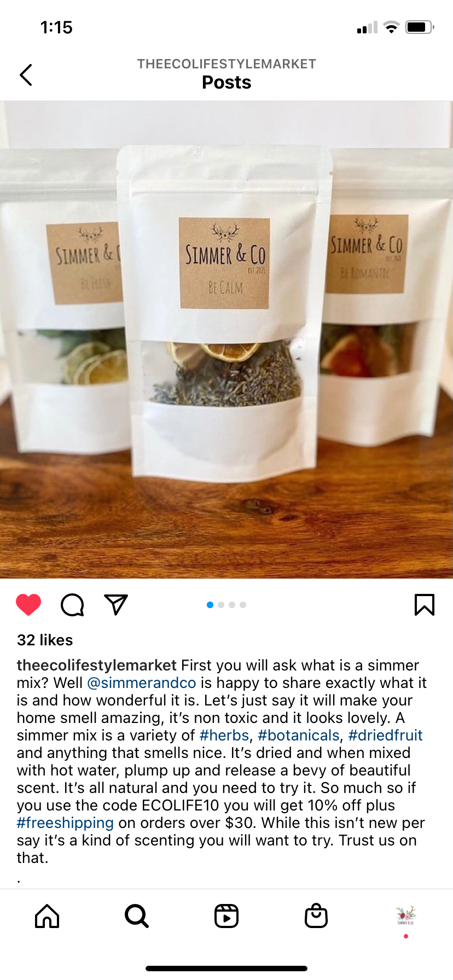View the 32 likes list
This screenshot has width=453, height=980.
click(x=45, y=640)
